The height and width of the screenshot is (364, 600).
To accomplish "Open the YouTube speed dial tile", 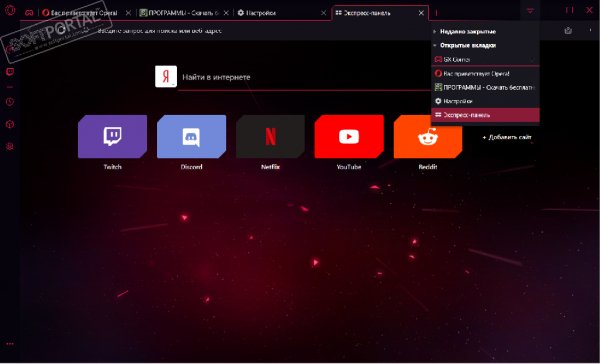I will 349,136.
